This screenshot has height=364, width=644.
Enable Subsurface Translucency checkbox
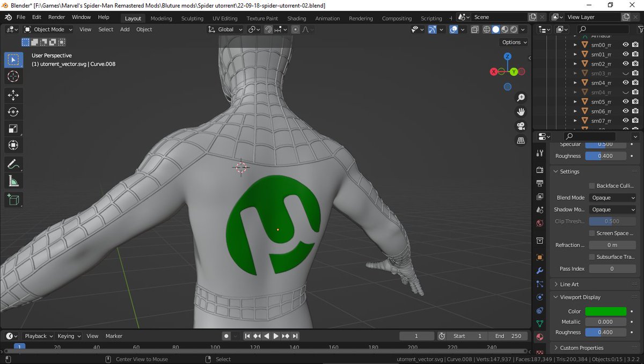(592, 257)
